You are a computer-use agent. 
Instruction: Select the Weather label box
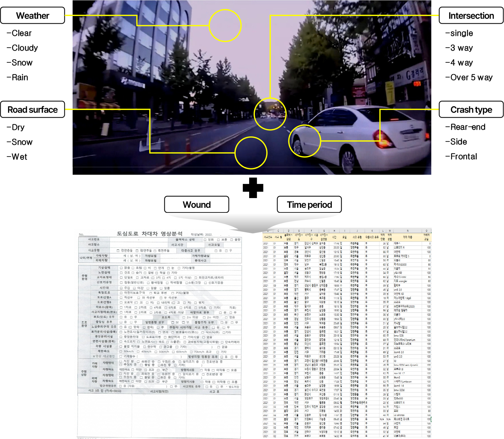coord(32,16)
